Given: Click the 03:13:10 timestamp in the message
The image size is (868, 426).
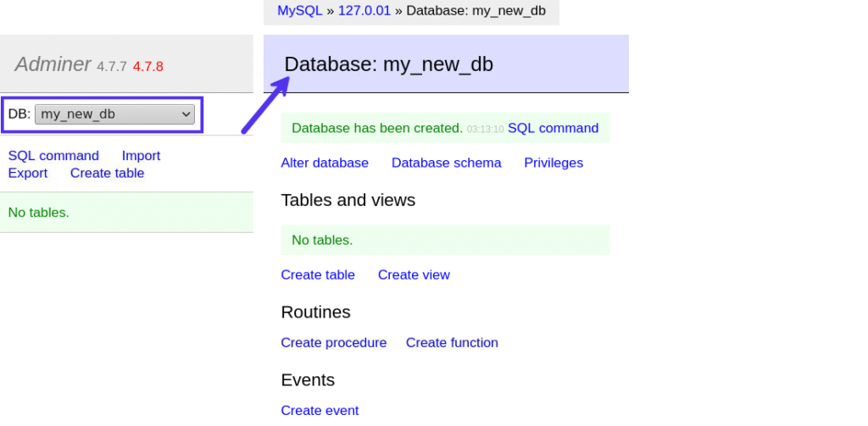Looking at the screenshot, I should [x=485, y=130].
